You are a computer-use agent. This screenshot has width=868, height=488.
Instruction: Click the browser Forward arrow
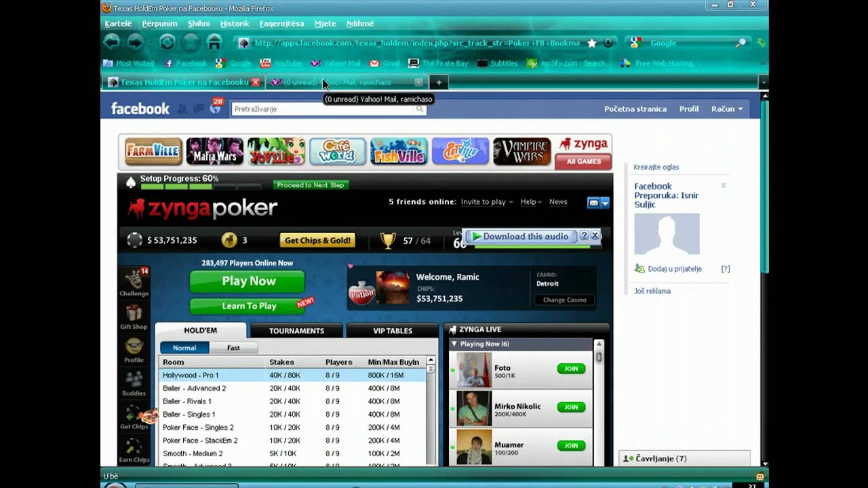pyautogui.click(x=136, y=43)
